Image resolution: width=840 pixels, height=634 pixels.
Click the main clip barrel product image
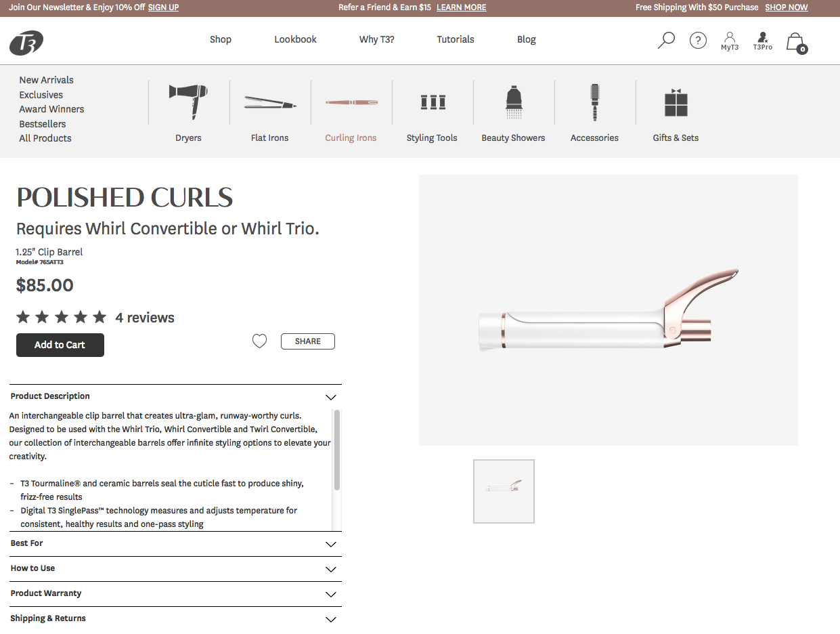609,310
